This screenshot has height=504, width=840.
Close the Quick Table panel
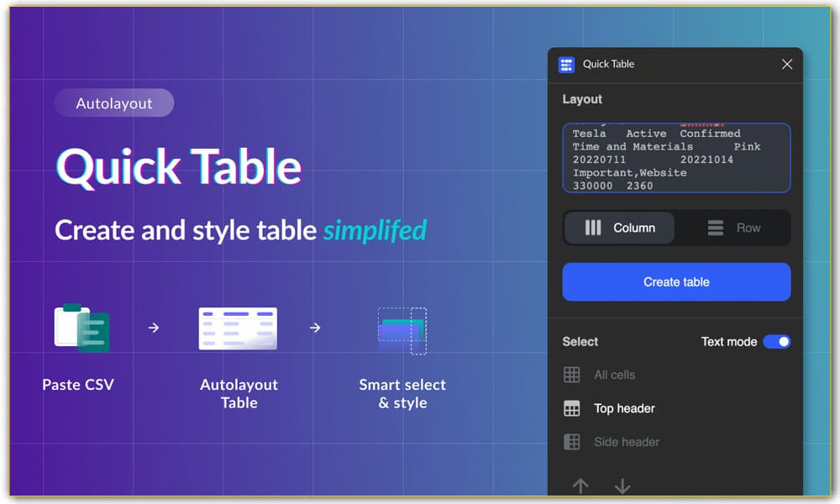[x=787, y=64]
